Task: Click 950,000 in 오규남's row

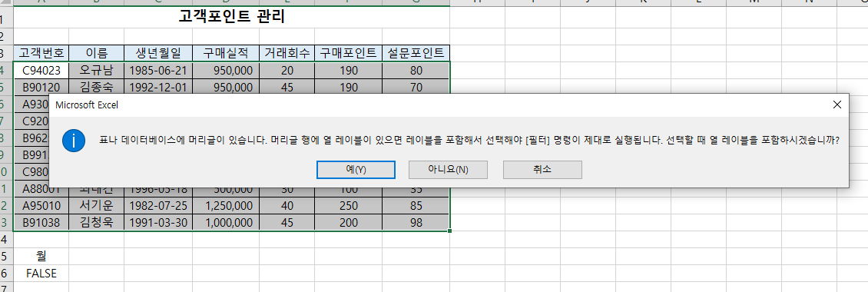Action: [226, 71]
